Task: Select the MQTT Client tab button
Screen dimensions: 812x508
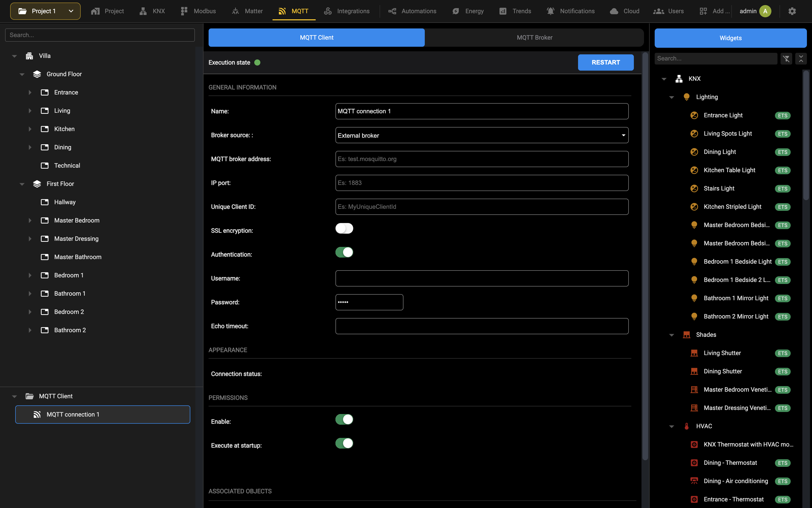Action: pos(316,38)
